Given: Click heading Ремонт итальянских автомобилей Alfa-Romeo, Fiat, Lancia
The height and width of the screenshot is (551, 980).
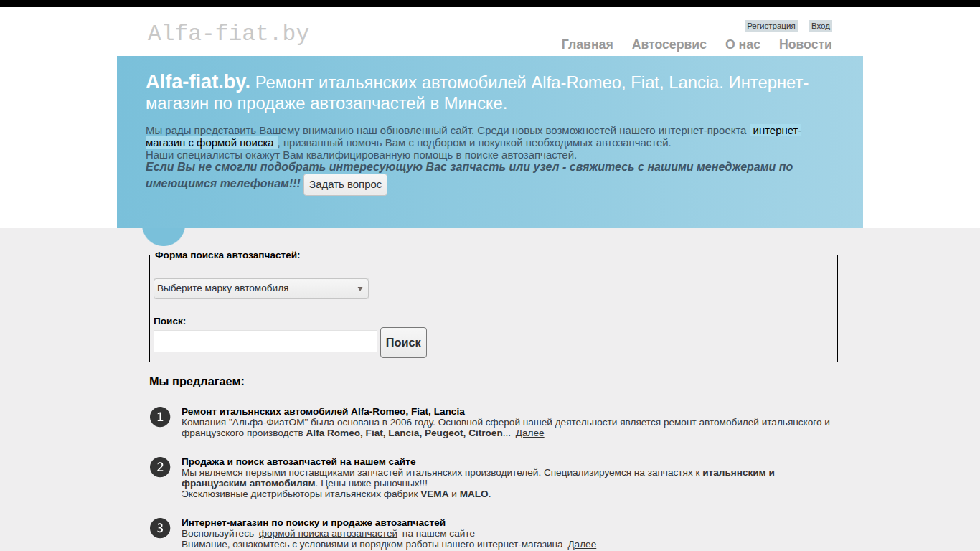Looking at the screenshot, I should [x=323, y=412].
